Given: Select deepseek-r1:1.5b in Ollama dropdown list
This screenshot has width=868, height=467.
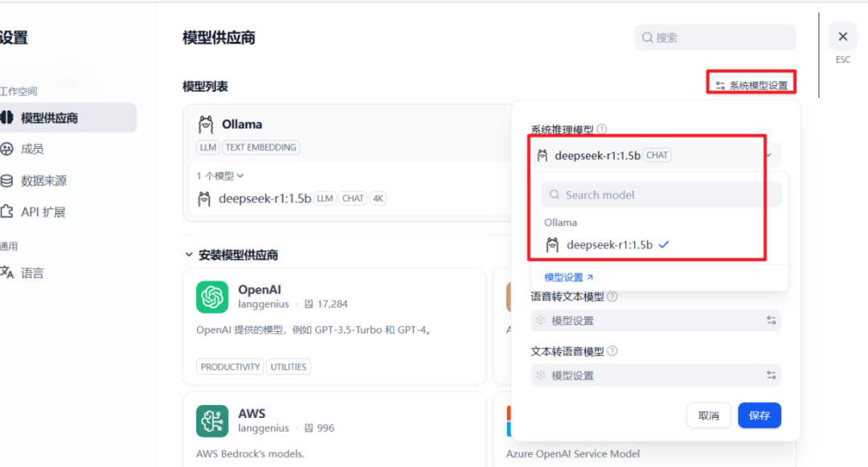Looking at the screenshot, I should (x=661, y=244).
